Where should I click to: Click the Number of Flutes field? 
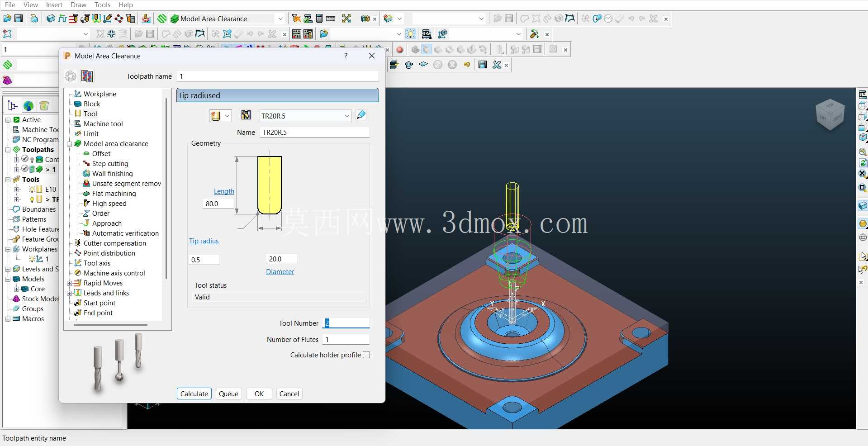tap(346, 339)
